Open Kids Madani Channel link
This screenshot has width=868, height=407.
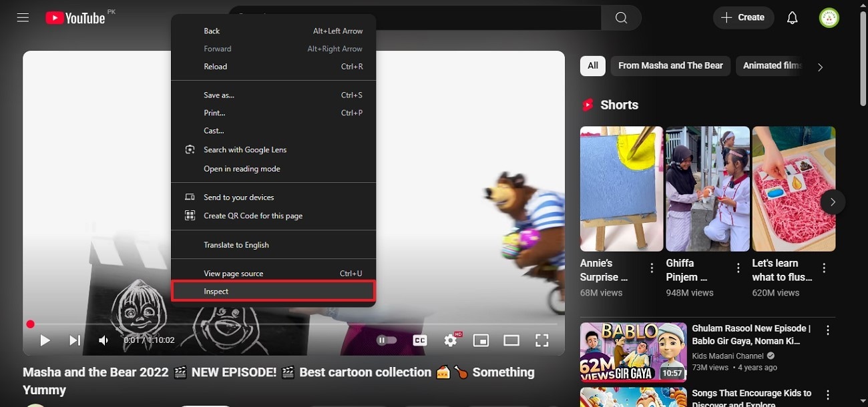pyautogui.click(x=728, y=356)
